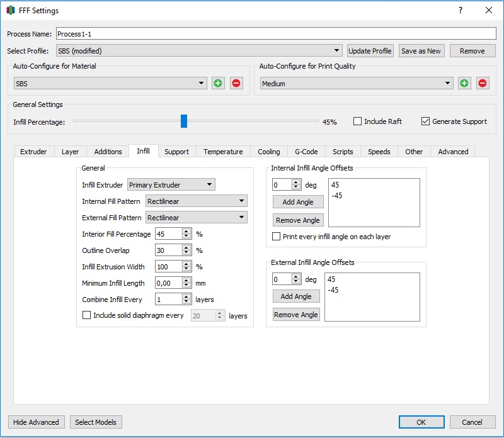Increase Combine Infill Every layers value
This screenshot has width=504, height=438.
click(x=186, y=296)
